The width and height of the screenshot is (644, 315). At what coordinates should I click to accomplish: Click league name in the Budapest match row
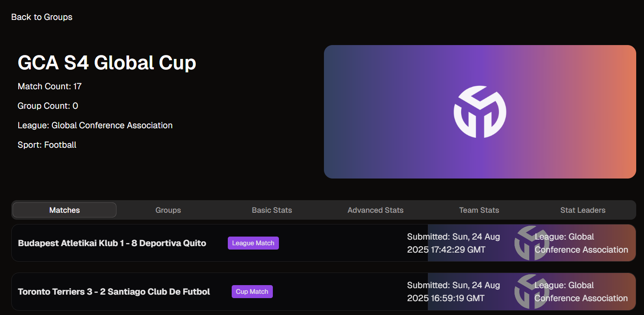tap(581, 243)
